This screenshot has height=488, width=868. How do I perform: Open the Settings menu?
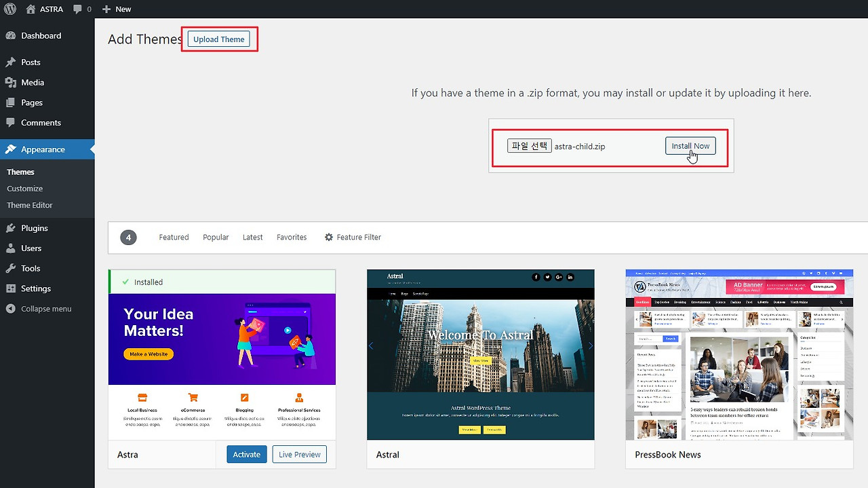tap(47, 288)
